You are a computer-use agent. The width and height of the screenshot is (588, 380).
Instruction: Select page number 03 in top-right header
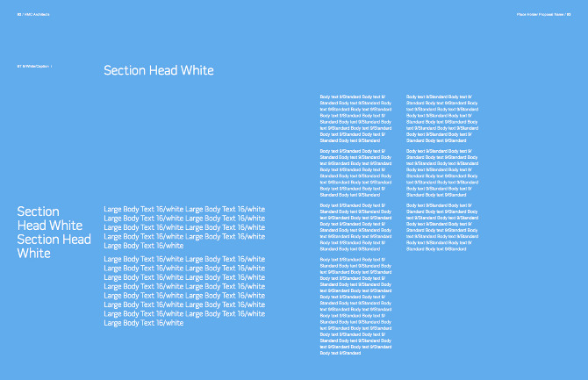[x=569, y=14]
